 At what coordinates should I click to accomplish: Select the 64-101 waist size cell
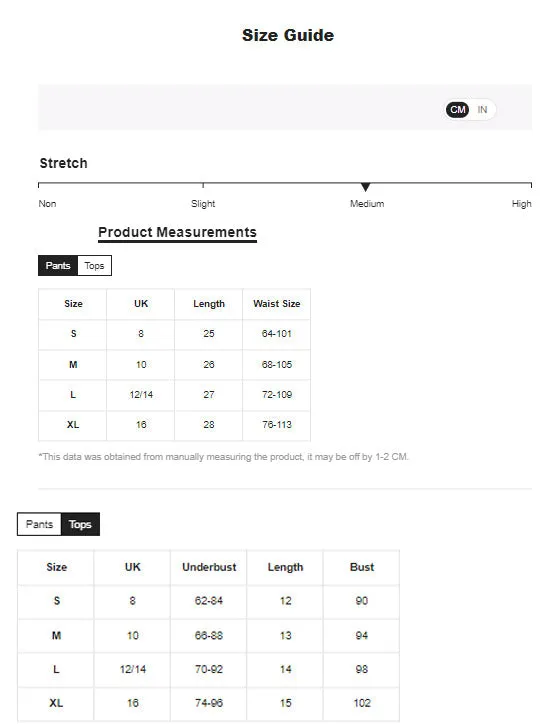(277, 334)
